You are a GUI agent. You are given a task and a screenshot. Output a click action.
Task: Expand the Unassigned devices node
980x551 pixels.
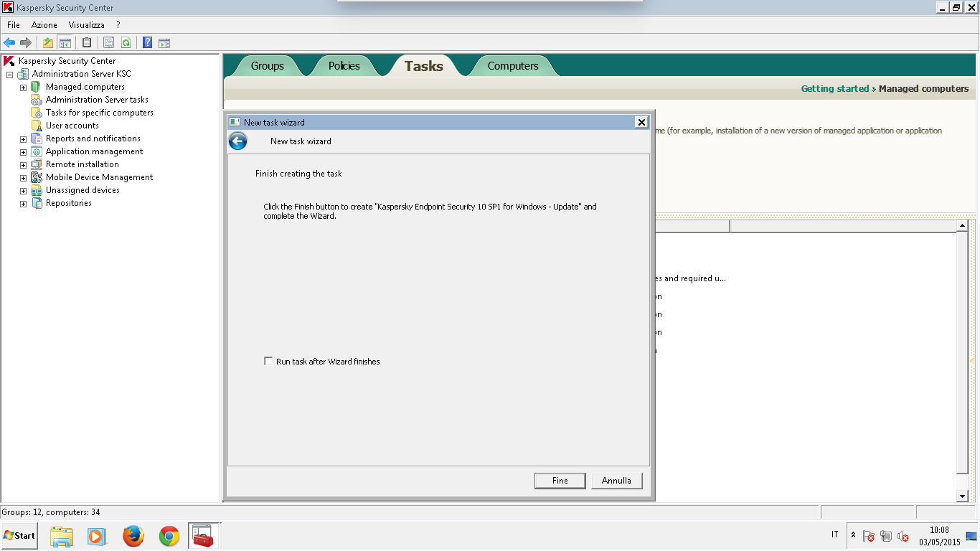[x=23, y=190]
